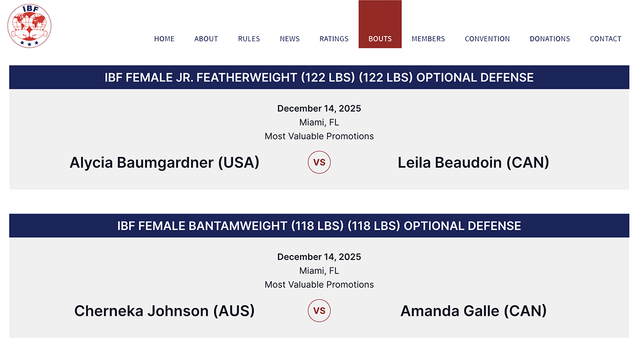
Task: Click the VS badge in the Bantamweight bout
Action: [319, 310]
